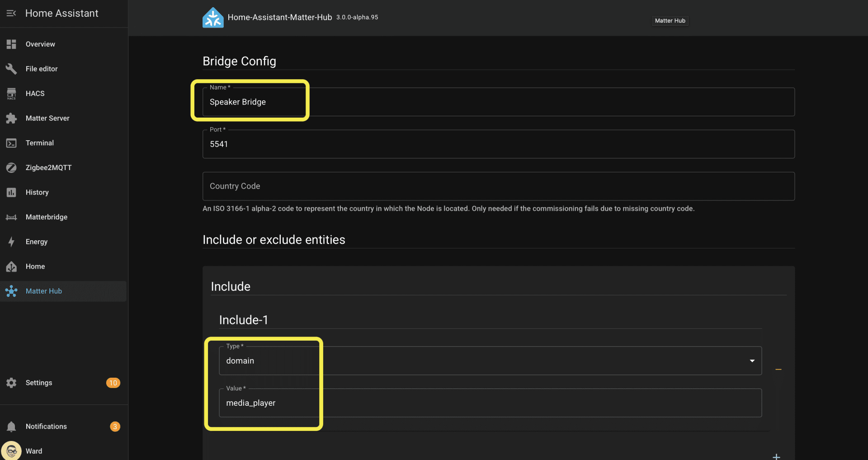The width and height of the screenshot is (868, 460).
Task: Open the Matterbridge sidebar item
Action: point(46,217)
